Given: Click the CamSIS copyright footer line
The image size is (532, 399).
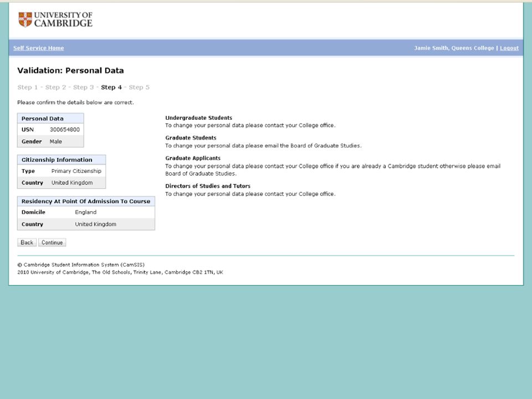Looking at the screenshot, I should click(x=81, y=265).
